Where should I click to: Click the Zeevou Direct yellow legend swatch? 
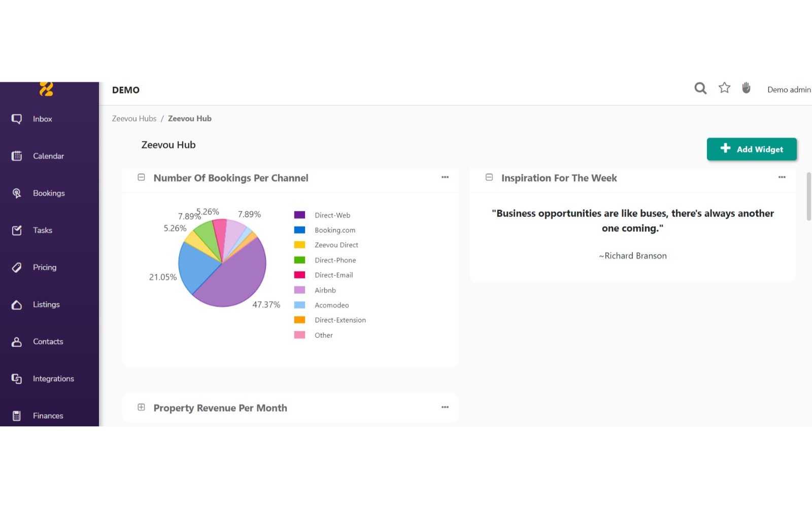click(299, 245)
